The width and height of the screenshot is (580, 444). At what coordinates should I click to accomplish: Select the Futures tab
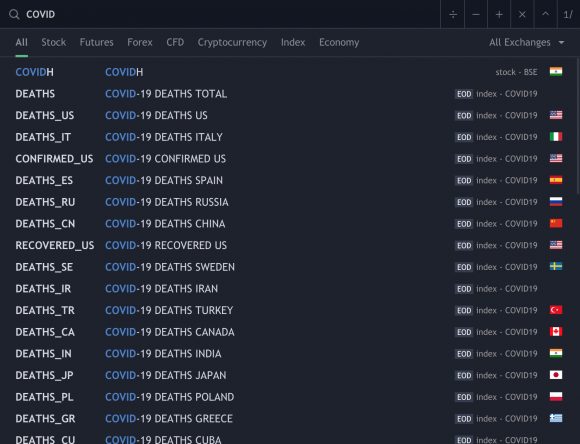[97, 43]
